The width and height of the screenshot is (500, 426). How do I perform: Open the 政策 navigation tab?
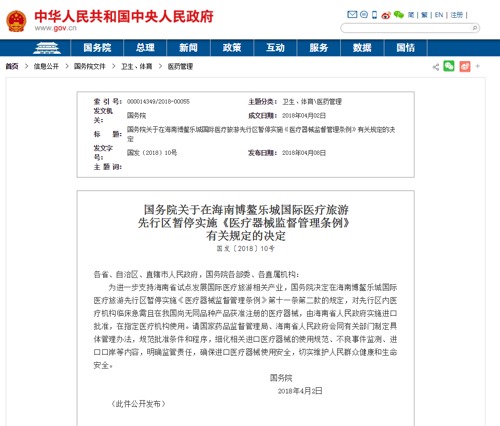(232, 48)
